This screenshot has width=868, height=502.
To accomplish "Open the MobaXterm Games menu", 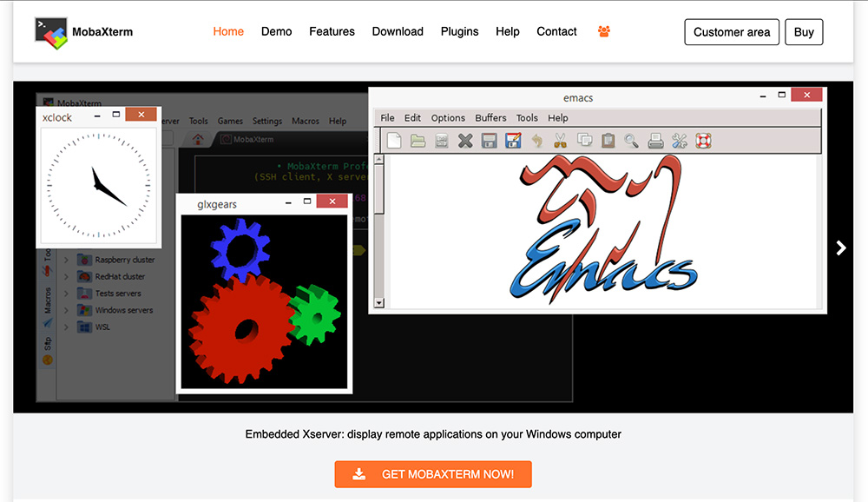I will [x=230, y=121].
